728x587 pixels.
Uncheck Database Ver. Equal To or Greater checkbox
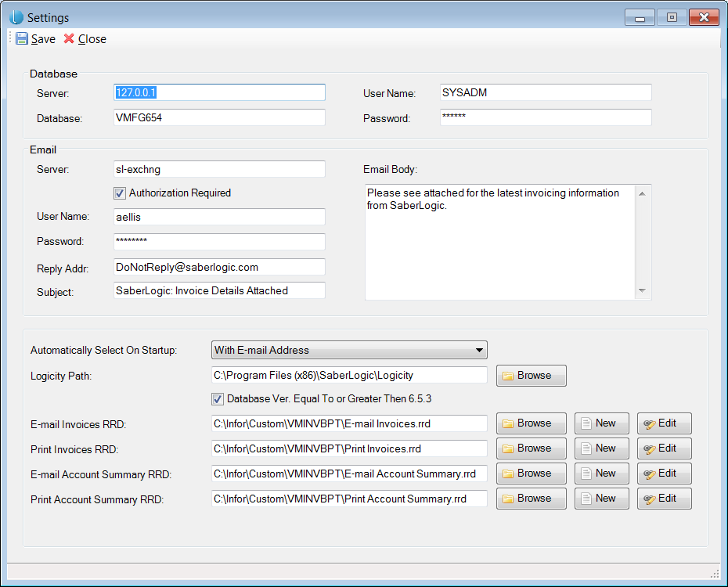[x=218, y=399]
